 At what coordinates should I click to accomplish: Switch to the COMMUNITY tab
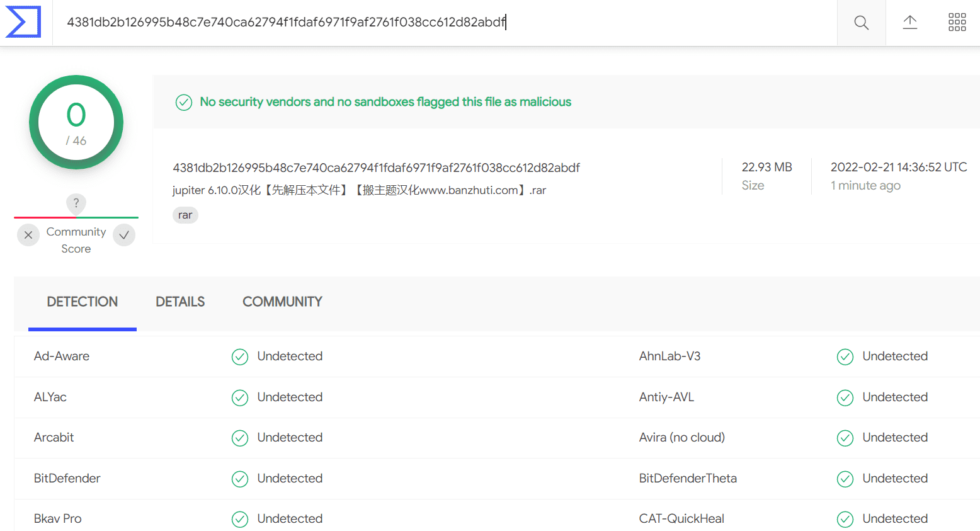coord(282,302)
